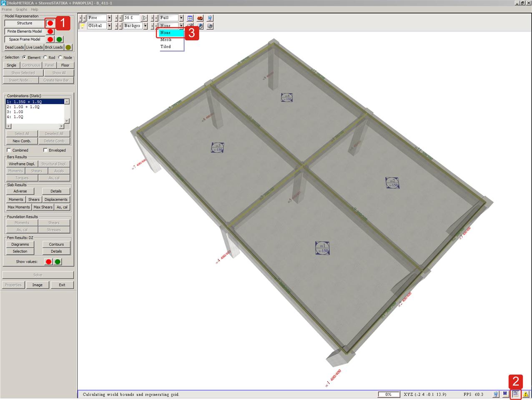Click the M icon in the status bar
Viewport: 532px width, 400px height.
(x=505, y=394)
